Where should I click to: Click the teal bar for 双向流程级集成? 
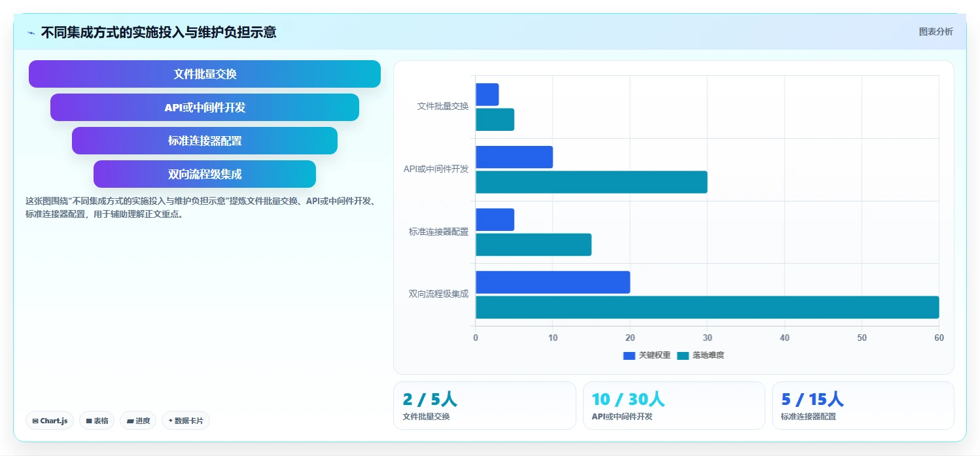coord(707,307)
